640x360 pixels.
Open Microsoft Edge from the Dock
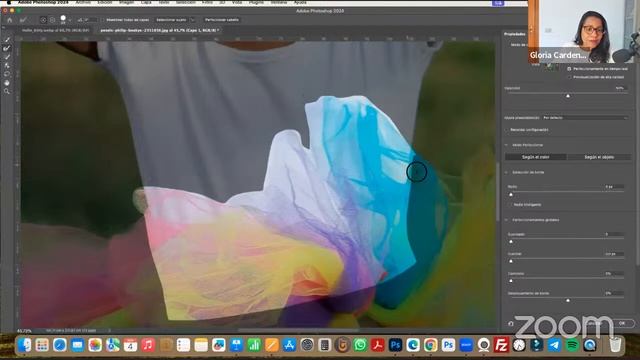(413, 345)
